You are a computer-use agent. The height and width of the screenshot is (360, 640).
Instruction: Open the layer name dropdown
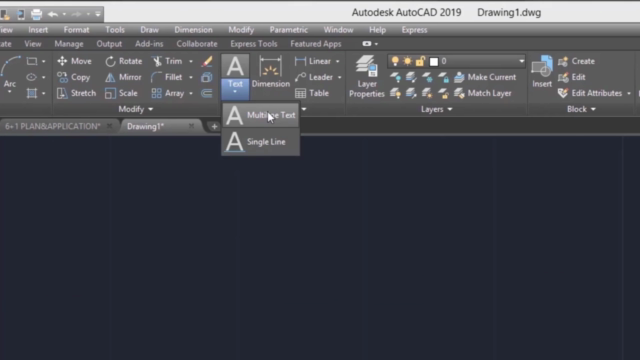(521, 61)
